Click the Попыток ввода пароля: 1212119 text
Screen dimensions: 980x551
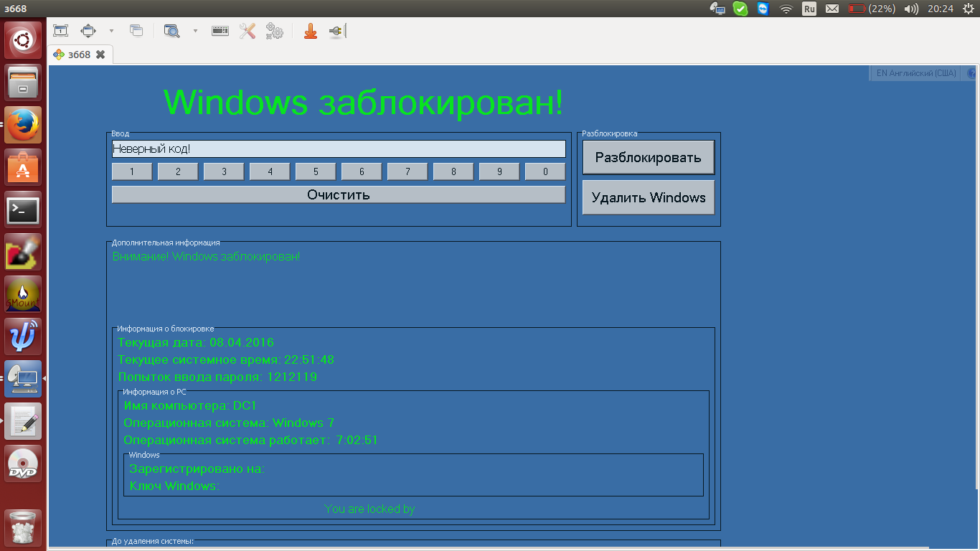[x=217, y=377]
